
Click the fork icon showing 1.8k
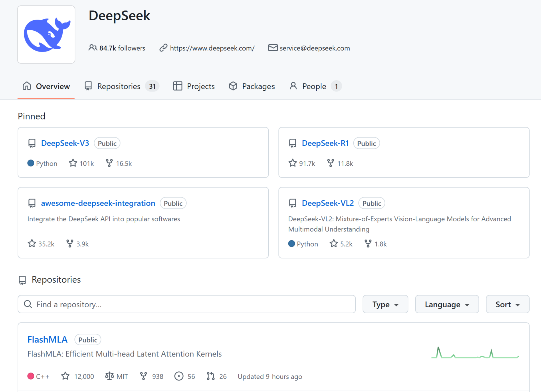point(368,243)
